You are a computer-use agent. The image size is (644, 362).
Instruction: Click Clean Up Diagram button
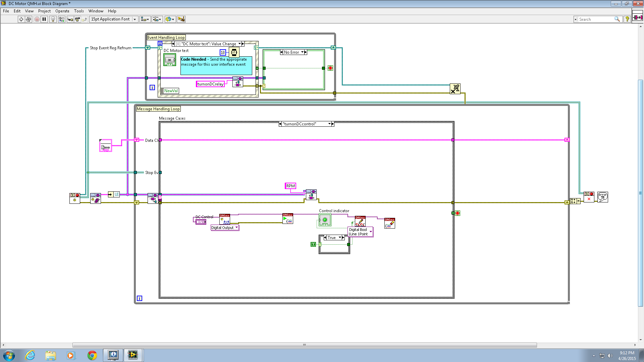click(181, 19)
